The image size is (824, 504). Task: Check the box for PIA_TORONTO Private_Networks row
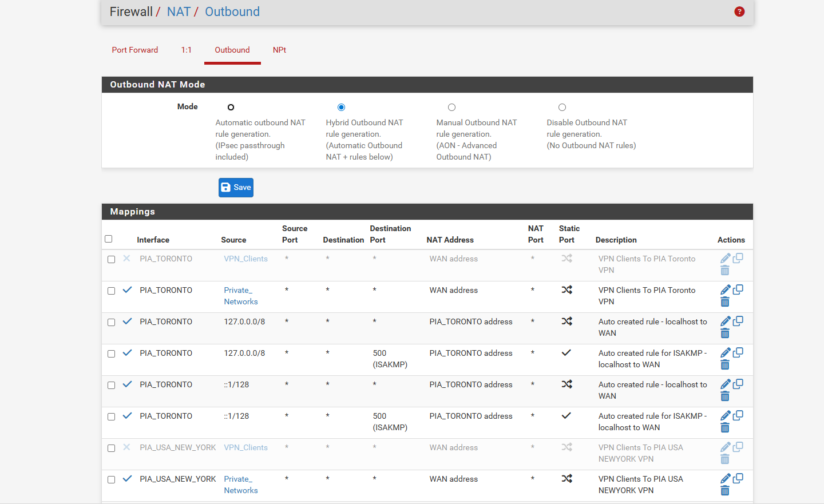pyautogui.click(x=112, y=291)
